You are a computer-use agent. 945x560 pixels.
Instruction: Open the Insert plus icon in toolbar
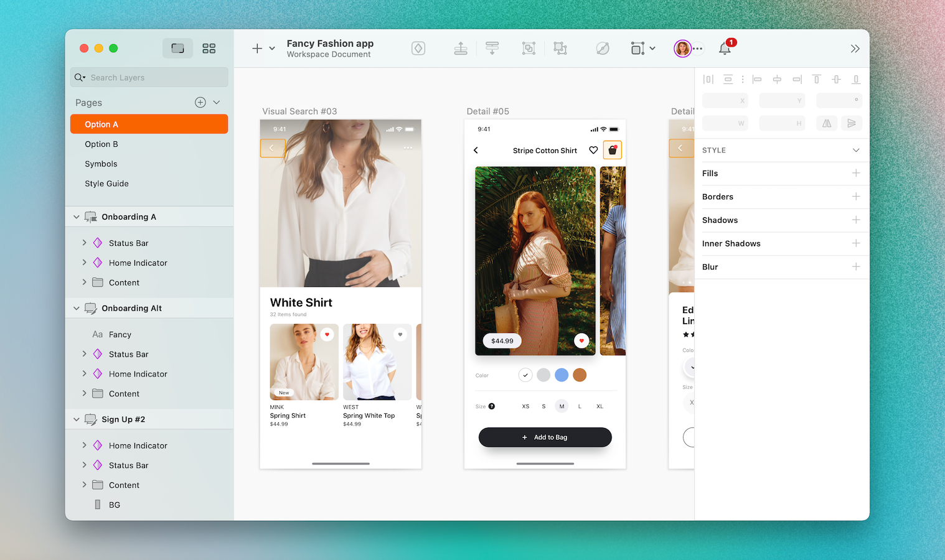coord(256,48)
